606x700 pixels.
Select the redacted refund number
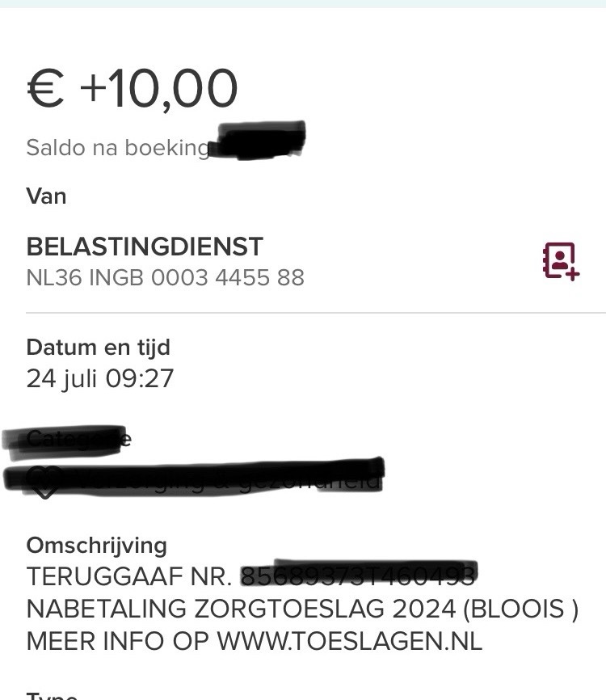pyautogui.click(x=359, y=574)
